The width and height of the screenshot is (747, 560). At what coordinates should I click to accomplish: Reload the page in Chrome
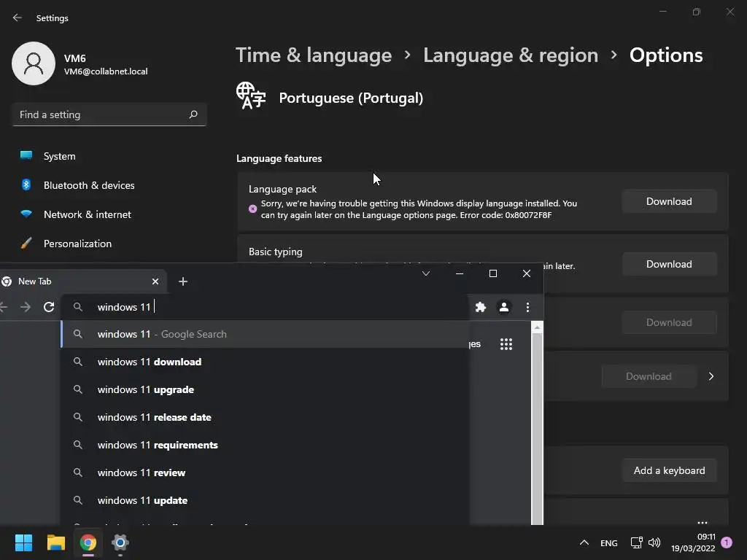pyautogui.click(x=49, y=307)
